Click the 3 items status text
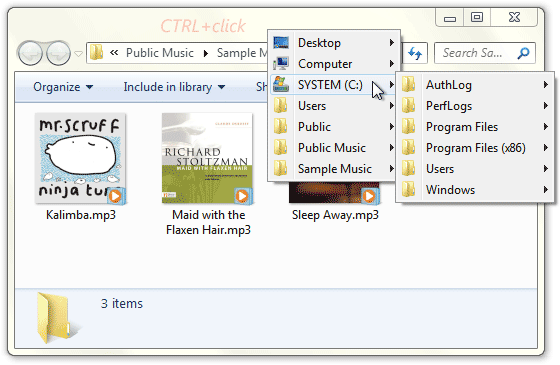The image size is (560, 365). [121, 304]
